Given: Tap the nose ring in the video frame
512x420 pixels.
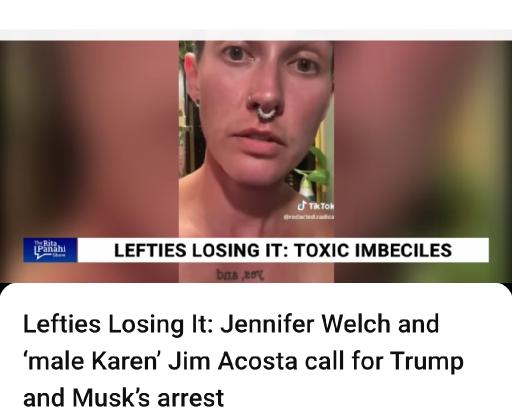Looking at the screenshot, I should [266, 112].
